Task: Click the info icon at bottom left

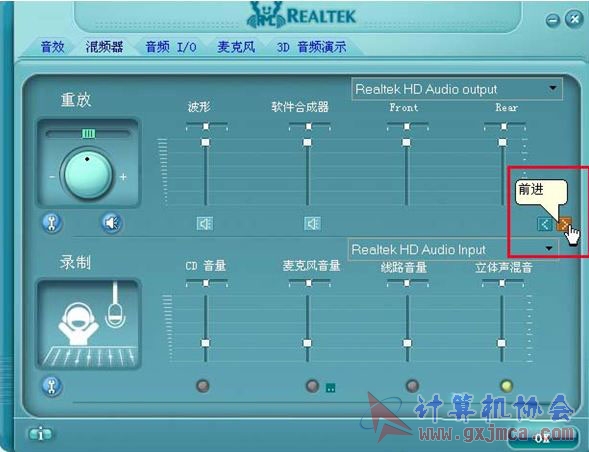Action: tap(41, 434)
